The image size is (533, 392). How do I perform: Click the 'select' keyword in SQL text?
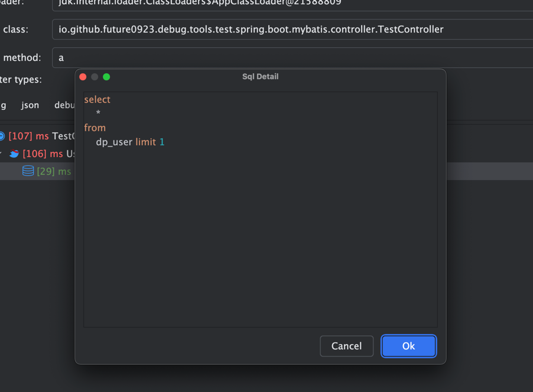click(97, 100)
